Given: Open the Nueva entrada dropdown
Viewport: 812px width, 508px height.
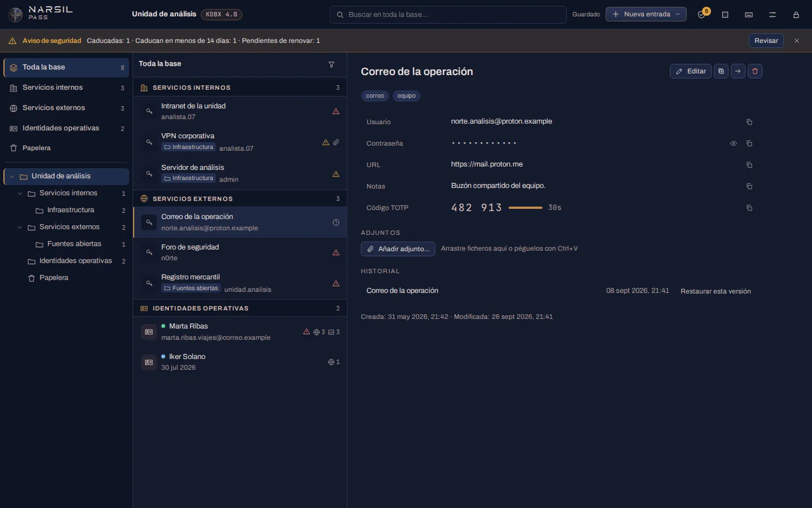Looking at the screenshot, I should (646, 14).
